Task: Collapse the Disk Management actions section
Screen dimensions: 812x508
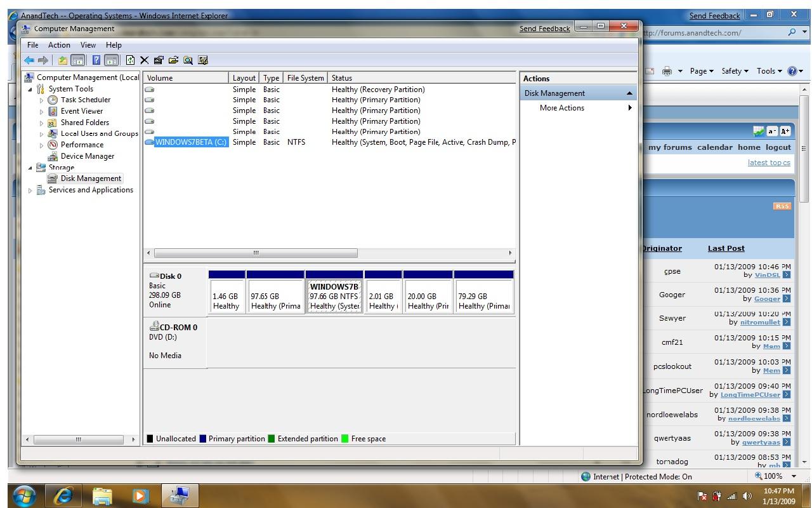Action: pyautogui.click(x=629, y=93)
